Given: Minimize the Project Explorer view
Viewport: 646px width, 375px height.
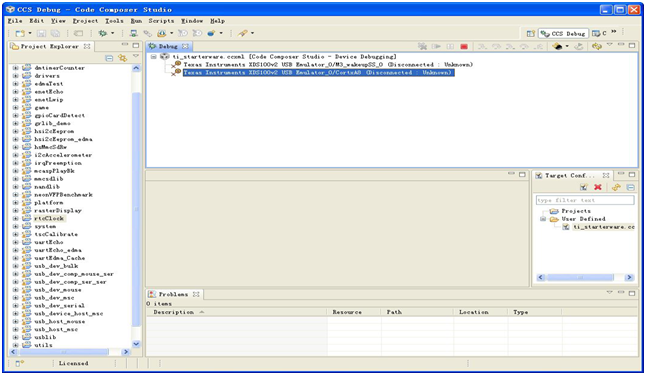Looking at the screenshot, I should click(125, 45).
